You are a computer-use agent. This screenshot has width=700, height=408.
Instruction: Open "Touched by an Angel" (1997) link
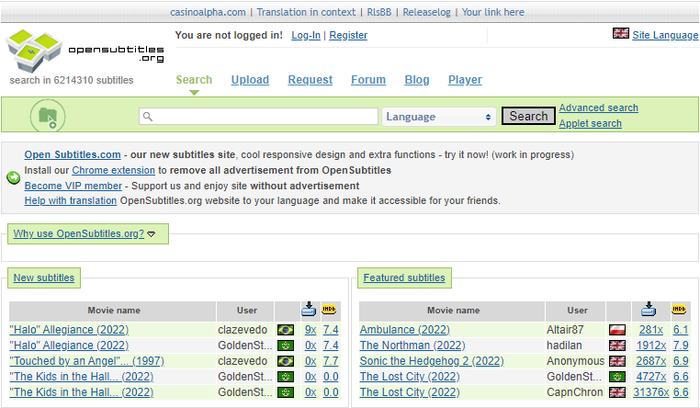(87, 361)
